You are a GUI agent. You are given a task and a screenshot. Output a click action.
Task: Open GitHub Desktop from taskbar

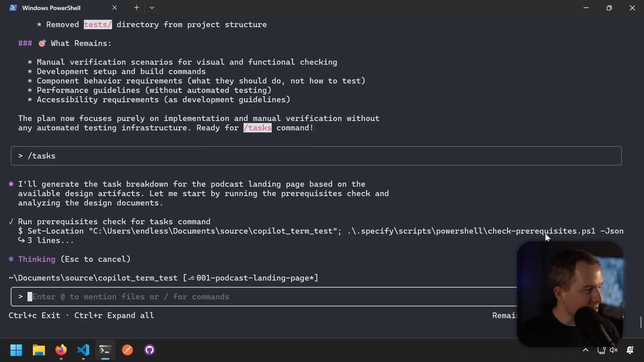(149, 350)
